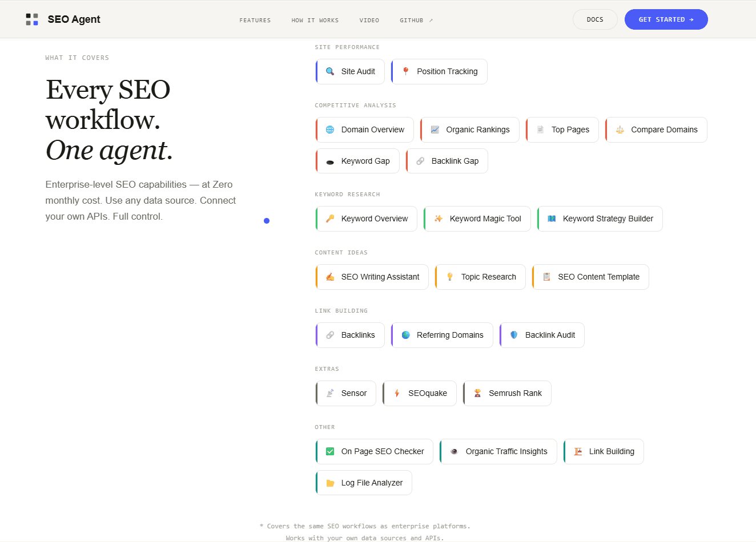Select the On Page SEO Checker label
756x542 pixels.
coord(383,451)
